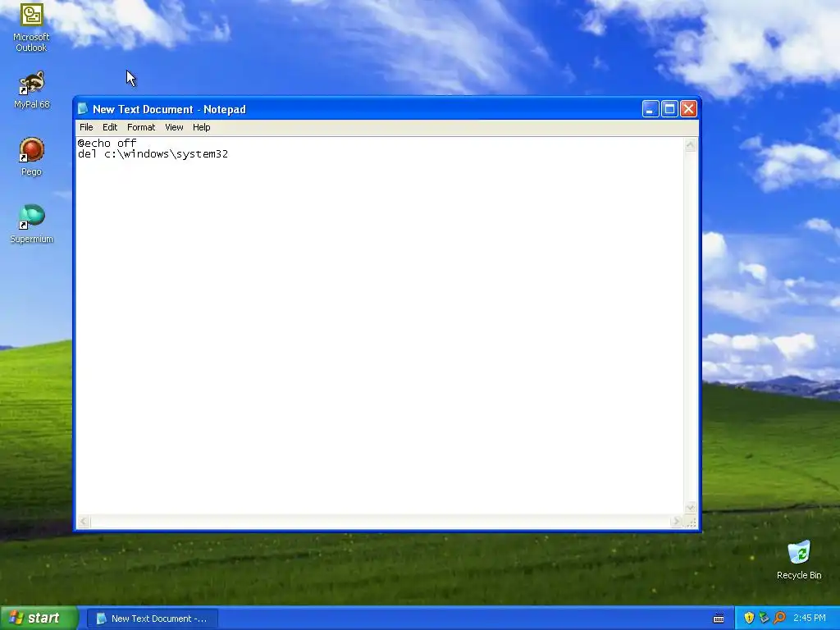Click the '@echo off' text line
This screenshot has height=630, width=840.
(x=107, y=143)
